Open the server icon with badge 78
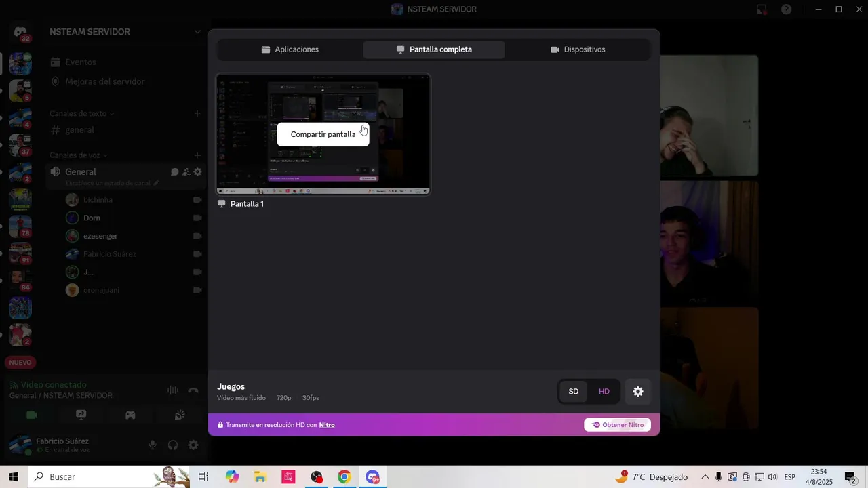868x488 pixels. 20,226
